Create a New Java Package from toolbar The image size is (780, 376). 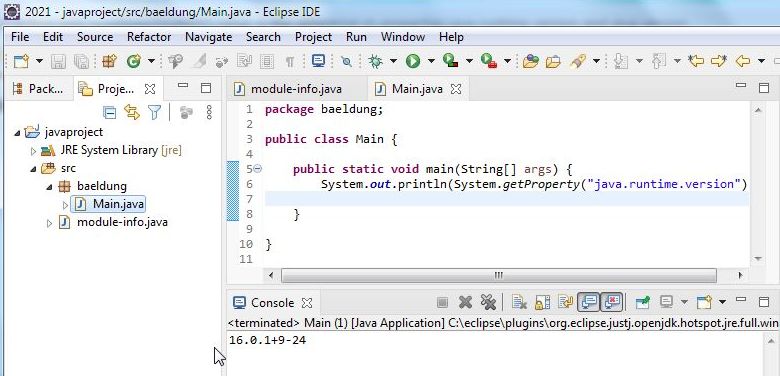[109, 61]
